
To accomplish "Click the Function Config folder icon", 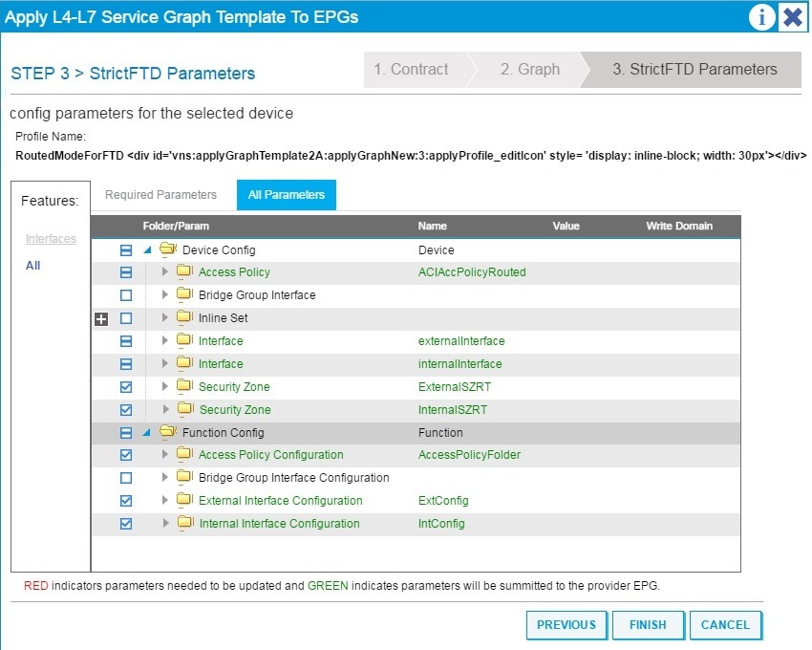I will 168,431.
